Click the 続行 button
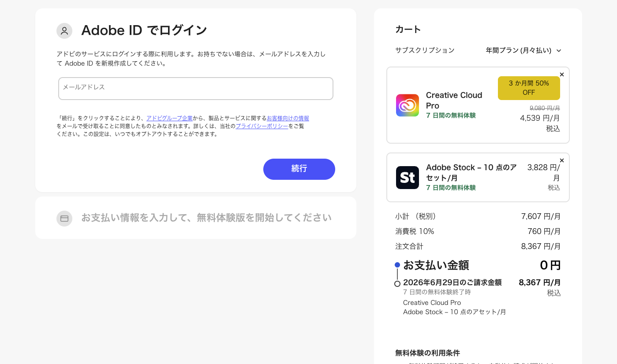Screen dimensions: 617x364 [299, 169]
